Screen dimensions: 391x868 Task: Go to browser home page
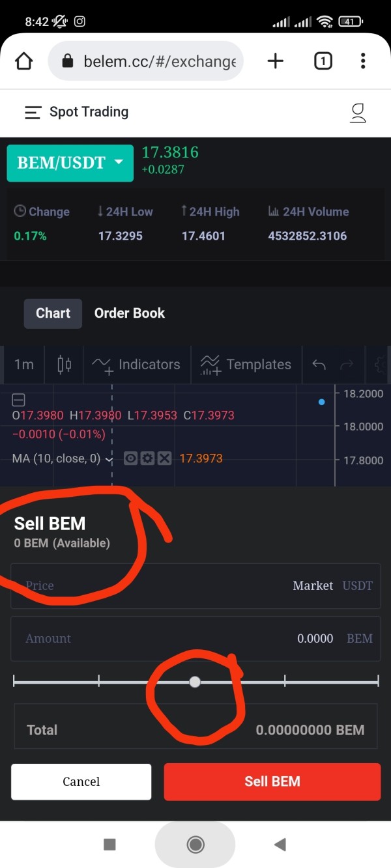point(23,61)
